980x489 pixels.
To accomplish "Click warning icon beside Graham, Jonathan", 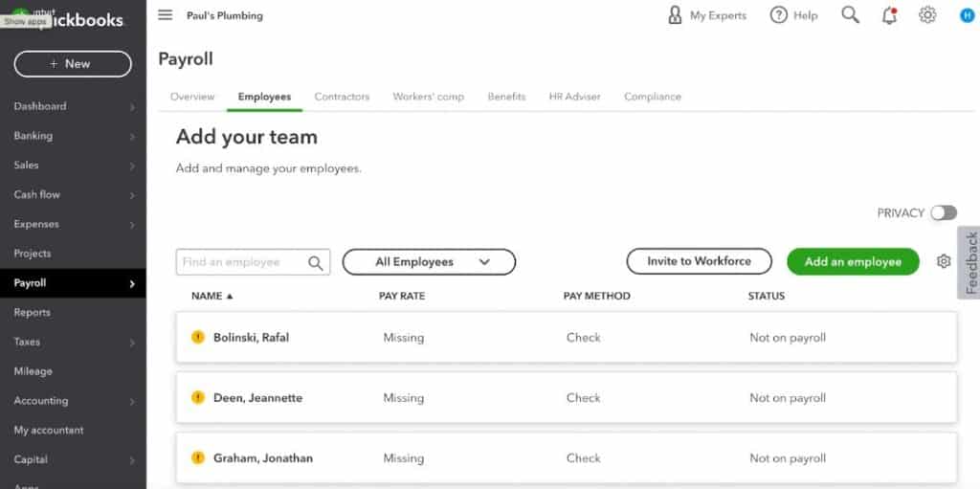I will pyautogui.click(x=197, y=458).
